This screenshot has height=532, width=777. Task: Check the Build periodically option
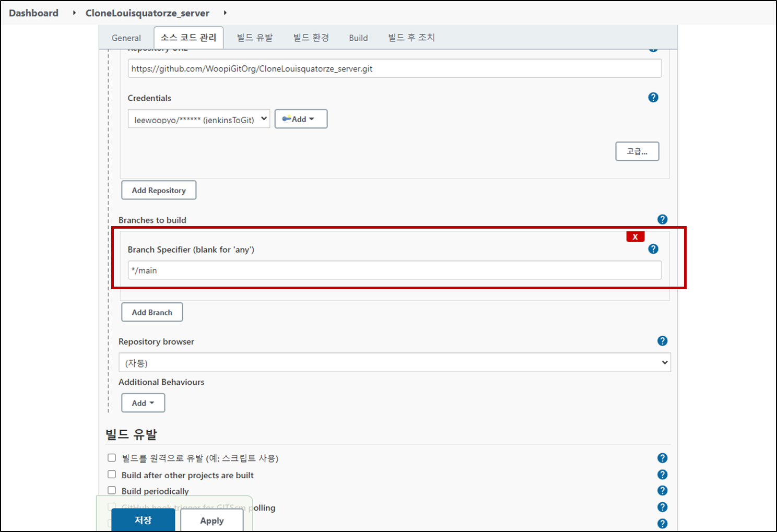(x=112, y=491)
